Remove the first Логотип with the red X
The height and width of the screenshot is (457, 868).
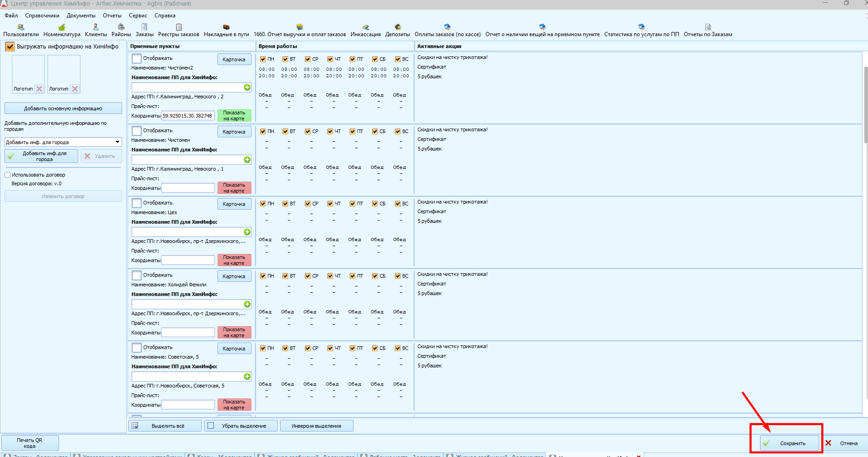pyautogui.click(x=39, y=89)
